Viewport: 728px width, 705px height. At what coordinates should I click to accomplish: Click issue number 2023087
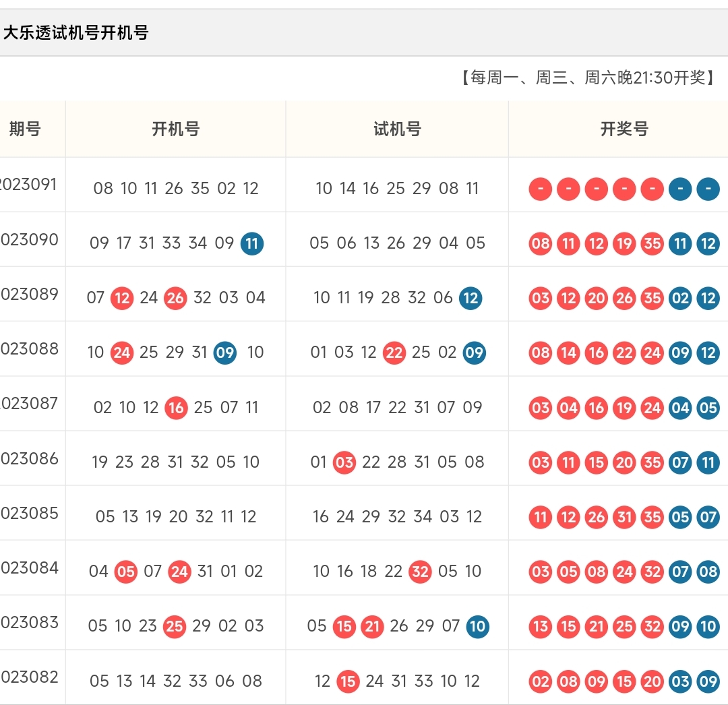click(29, 403)
